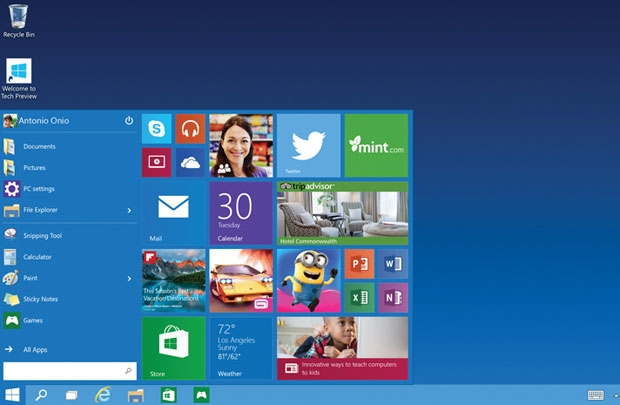Click the magnifier icon in search box

129,371
